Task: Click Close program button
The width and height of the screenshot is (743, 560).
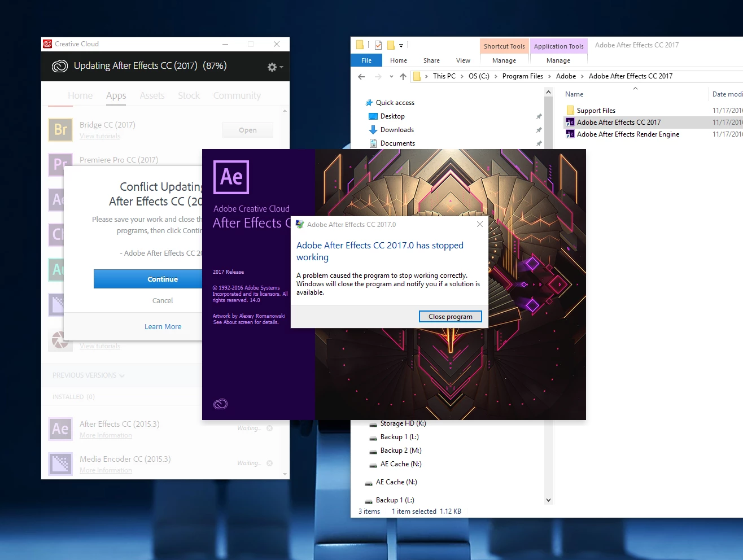Action: point(451,317)
